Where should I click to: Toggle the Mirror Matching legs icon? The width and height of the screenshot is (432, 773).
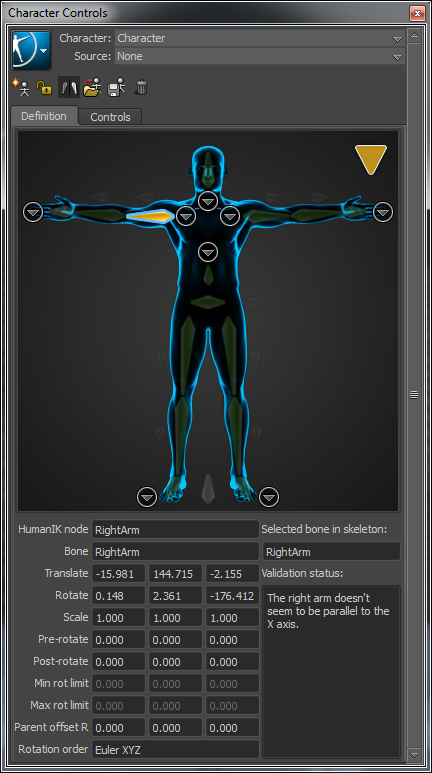click(69, 88)
